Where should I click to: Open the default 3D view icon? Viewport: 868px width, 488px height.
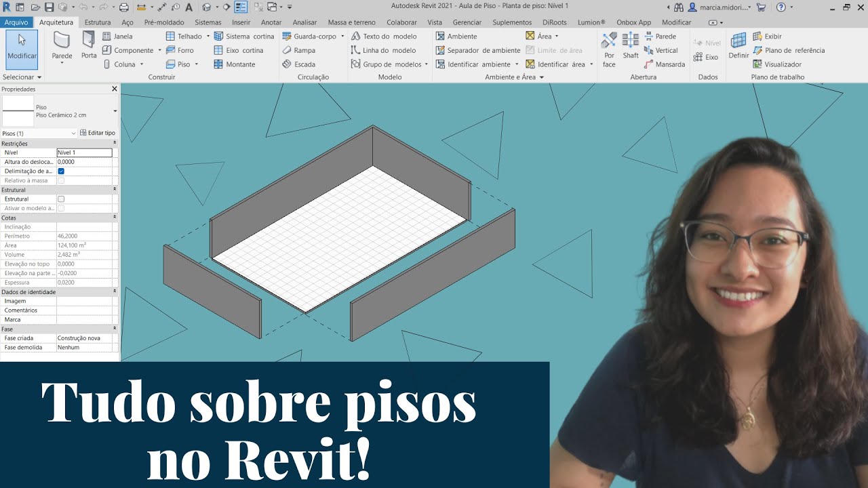coord(206,7)
